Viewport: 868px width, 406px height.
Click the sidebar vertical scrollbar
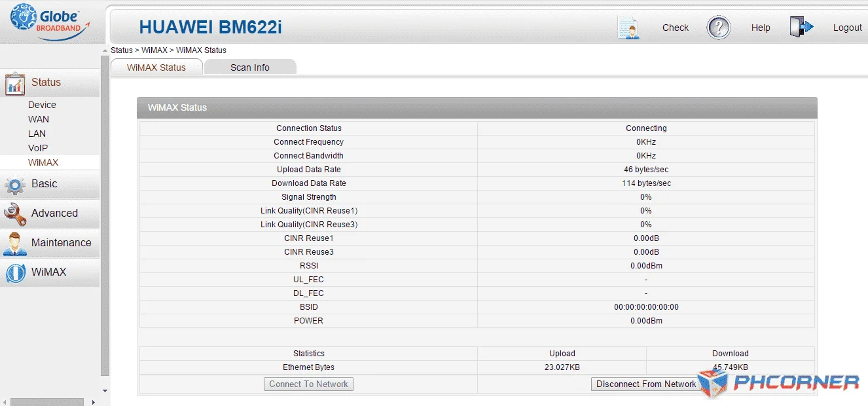click(105, 215)
